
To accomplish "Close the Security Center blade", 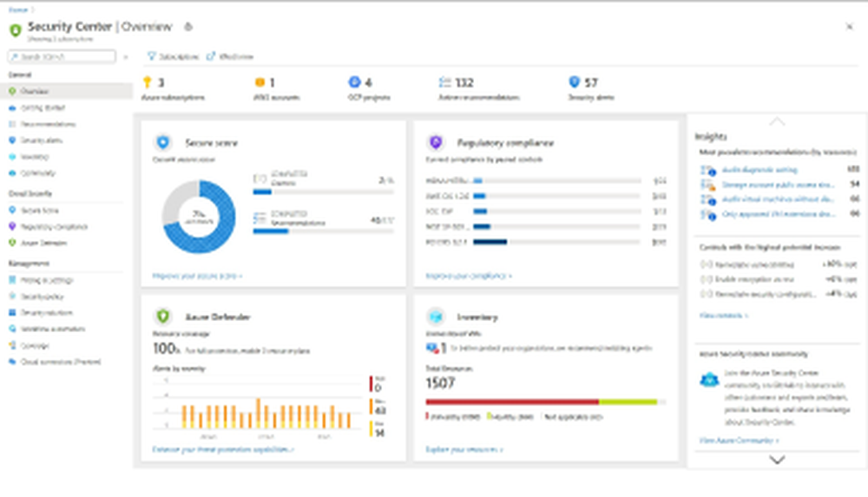I will 849,26.
